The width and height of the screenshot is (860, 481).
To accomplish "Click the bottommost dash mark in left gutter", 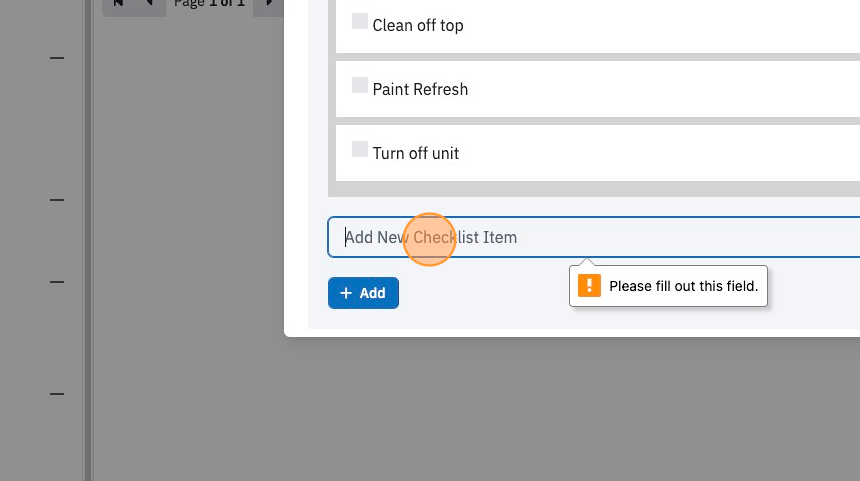I will coord(57,394).
